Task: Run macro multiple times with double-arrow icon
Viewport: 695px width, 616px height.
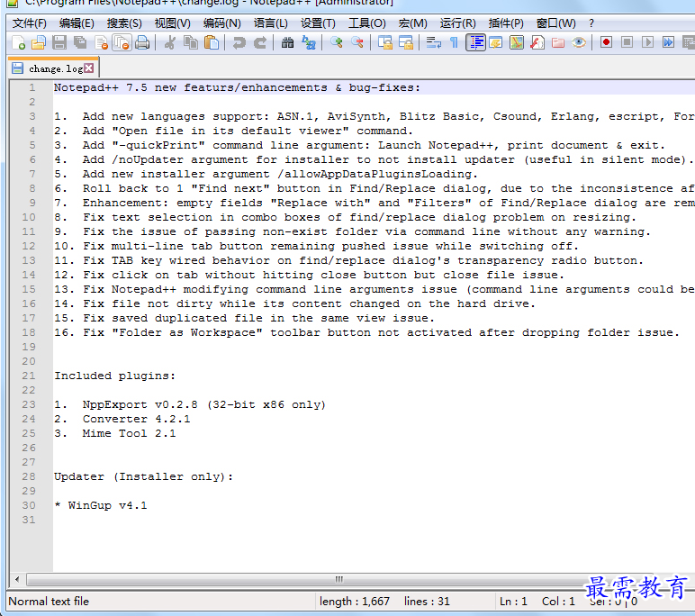Action: point(668,42)
